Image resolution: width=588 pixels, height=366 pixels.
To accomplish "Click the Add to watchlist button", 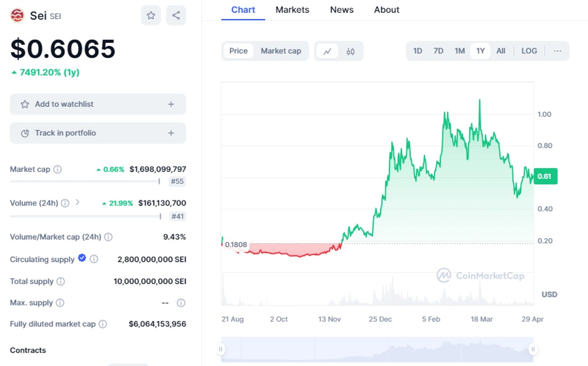I will [x=98, y=104].
